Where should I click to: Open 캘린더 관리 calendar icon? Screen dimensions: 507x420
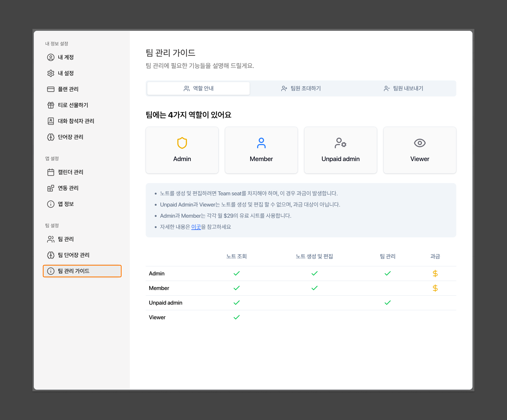click(51, 172)
